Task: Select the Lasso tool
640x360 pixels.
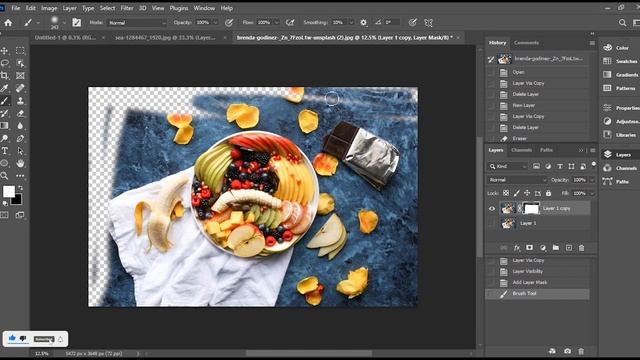Action: click(4, 63)
